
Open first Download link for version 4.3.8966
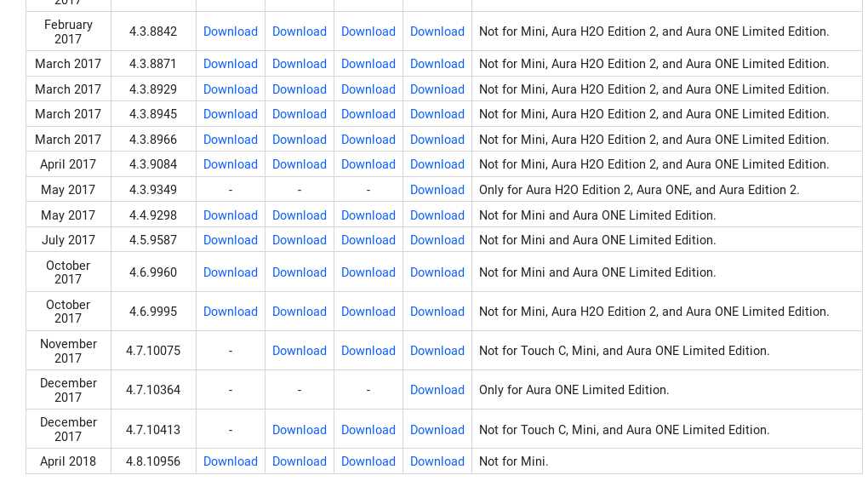pyautogui.click(x=231, y=140)
